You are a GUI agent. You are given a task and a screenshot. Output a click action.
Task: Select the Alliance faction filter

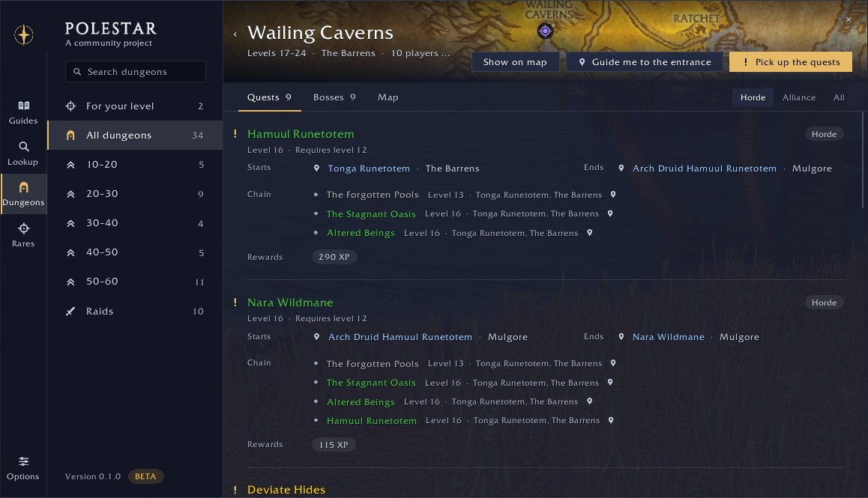tap(799, 97)
